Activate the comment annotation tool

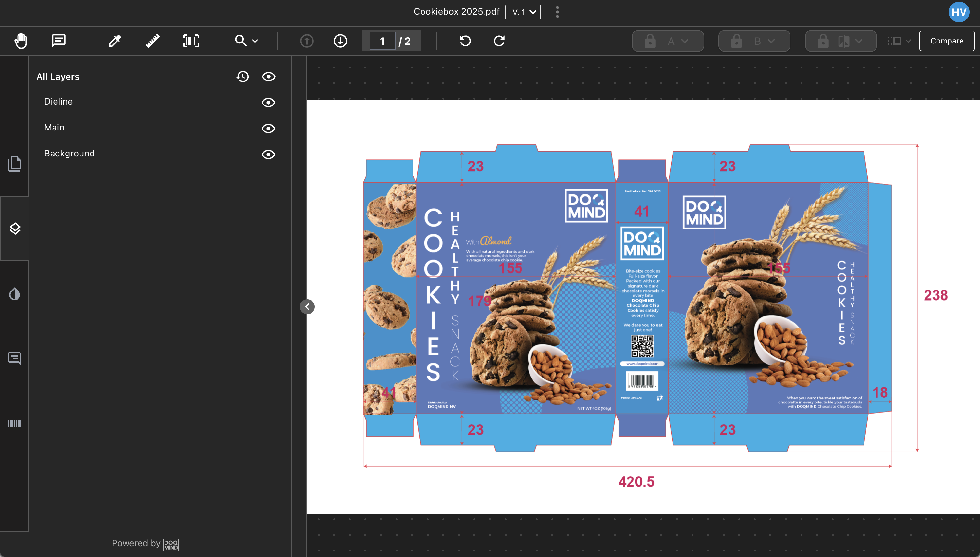point(58,41)
